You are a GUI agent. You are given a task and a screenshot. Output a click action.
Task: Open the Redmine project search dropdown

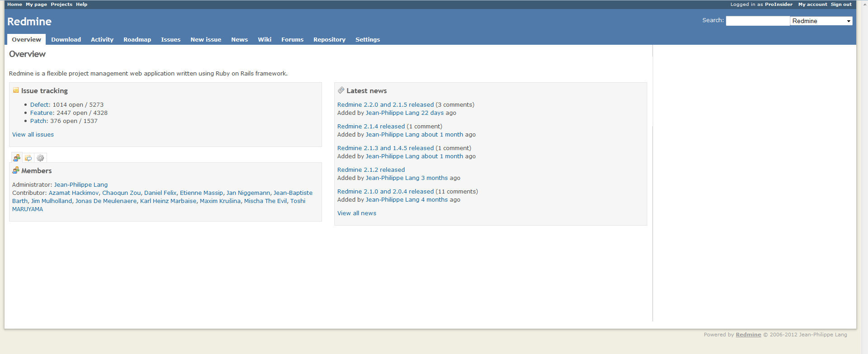[821, 21]
